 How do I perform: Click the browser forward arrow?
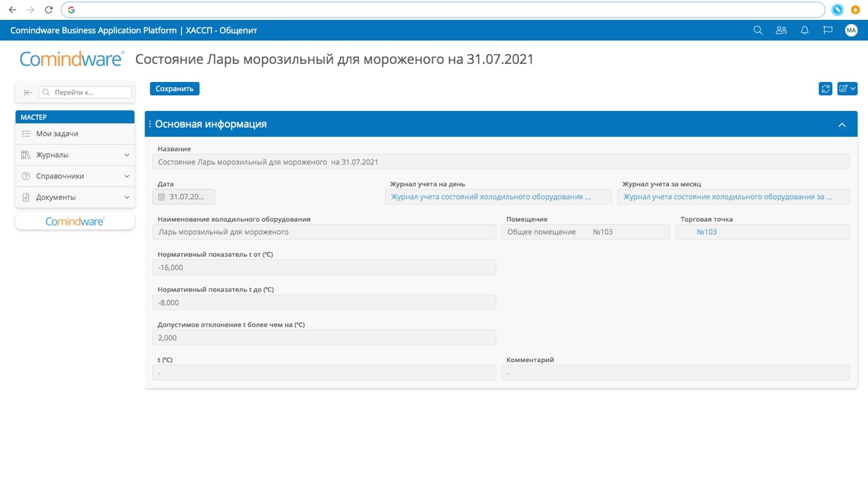point(31,10)
